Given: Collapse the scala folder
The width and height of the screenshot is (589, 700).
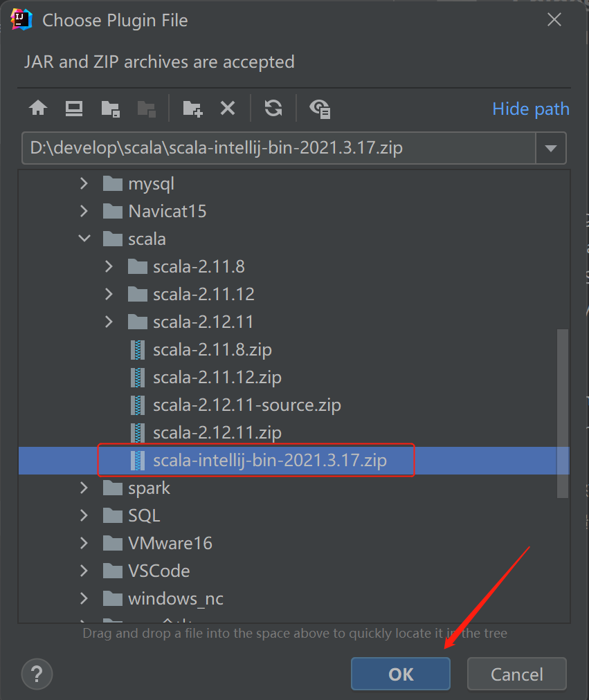Looking at the screenshot, I should click(x=84, y=239).
